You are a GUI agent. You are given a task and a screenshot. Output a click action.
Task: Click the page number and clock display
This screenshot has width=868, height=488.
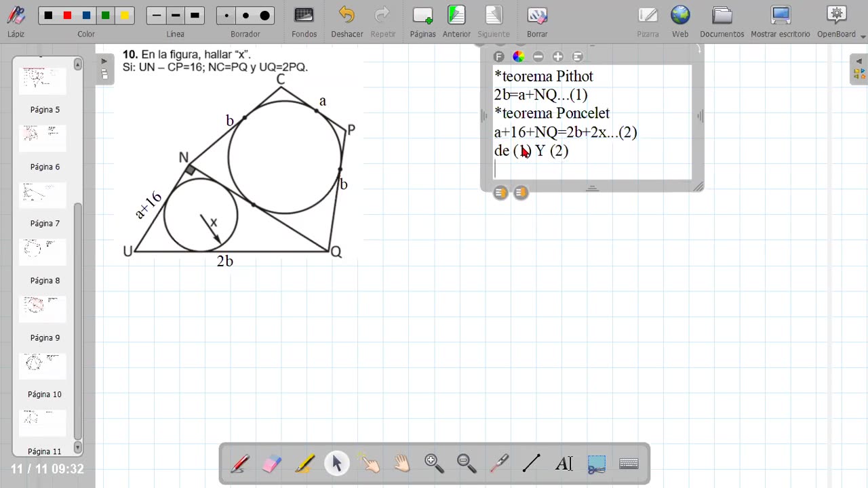tap(47, 469)
